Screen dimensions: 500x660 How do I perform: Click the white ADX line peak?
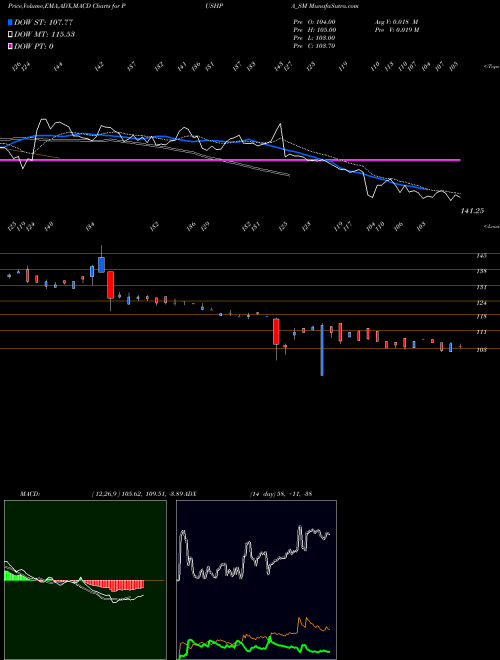pyautogui.click(x=300, y=526)
